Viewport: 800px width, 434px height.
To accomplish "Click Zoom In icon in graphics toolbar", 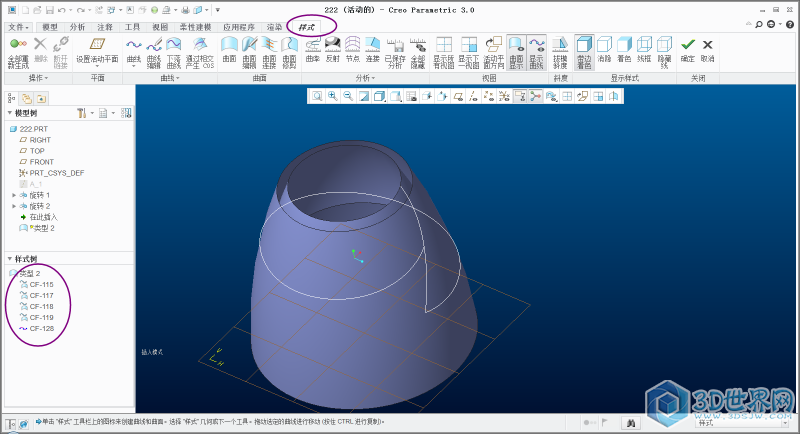I will pyautogui.click(x=333, y=96).
